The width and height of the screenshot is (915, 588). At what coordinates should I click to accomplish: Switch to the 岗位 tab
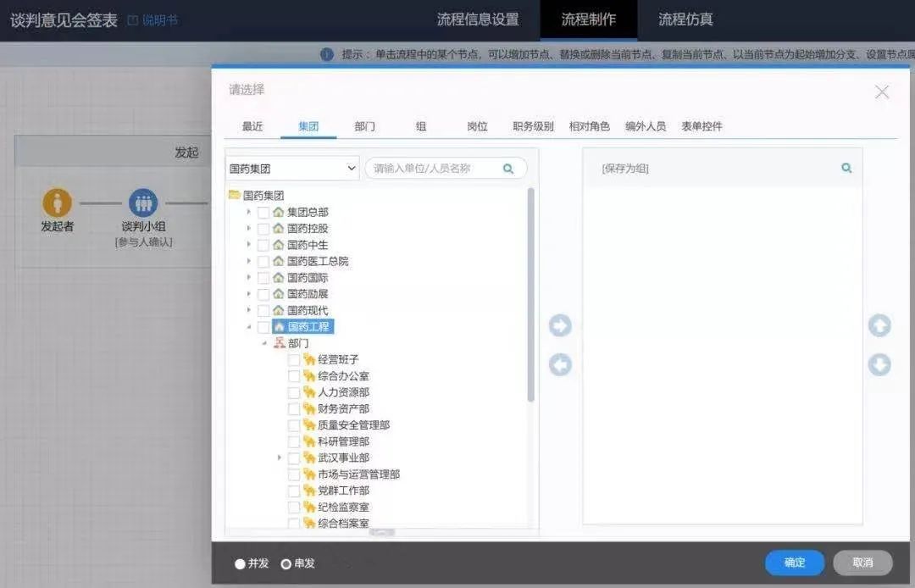click(x=477, y=125)
